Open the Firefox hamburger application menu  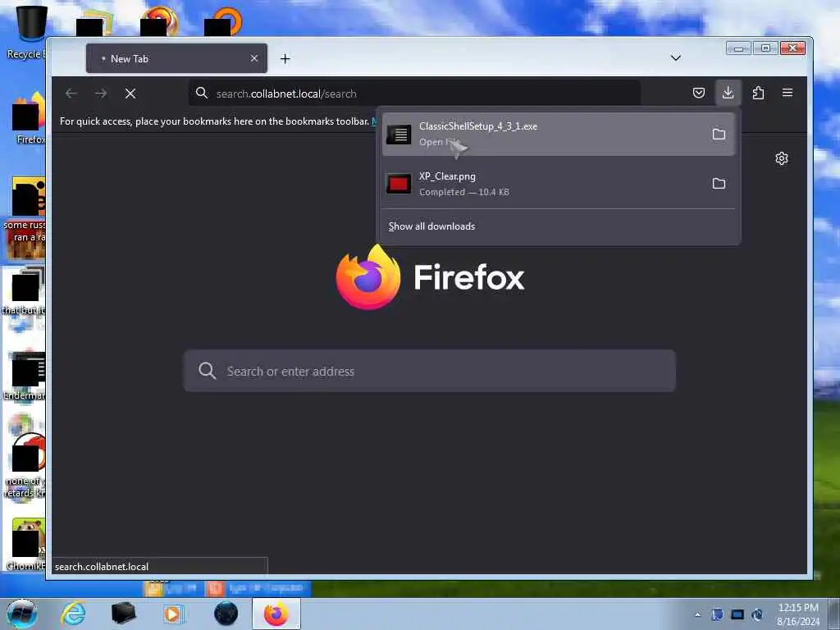pos(787,93)
